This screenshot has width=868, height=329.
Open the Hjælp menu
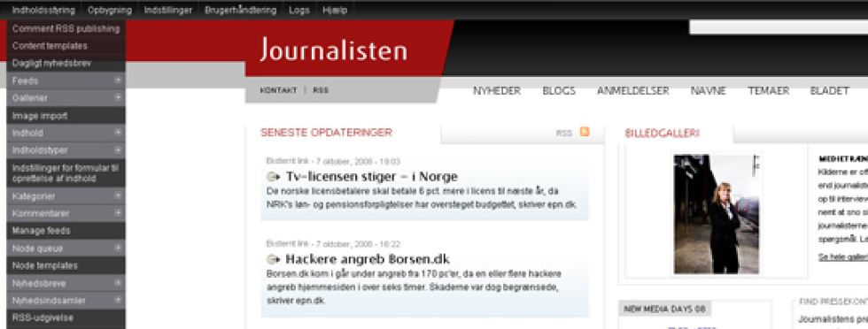(335, 10)
